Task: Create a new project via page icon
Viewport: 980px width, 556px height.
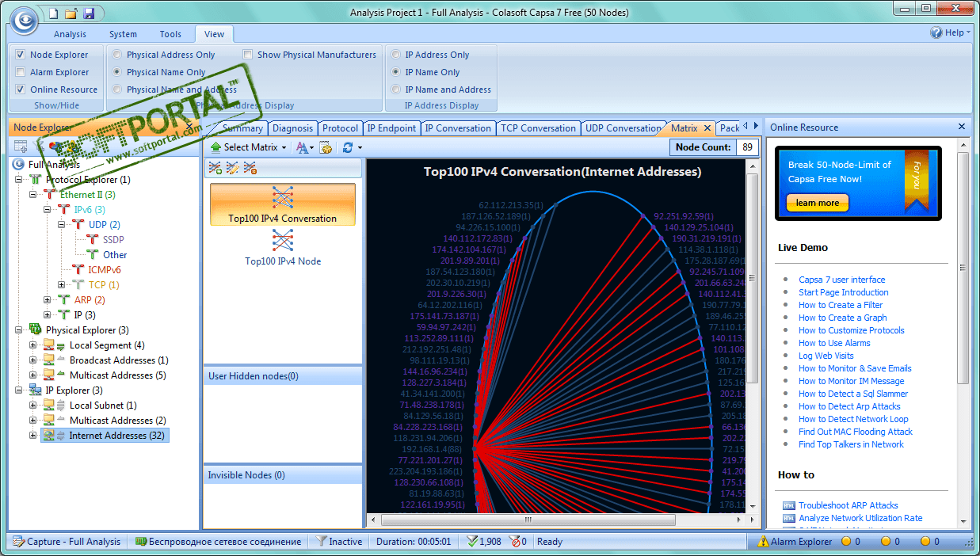Action: pyautogui.click(x=53, y=13)
